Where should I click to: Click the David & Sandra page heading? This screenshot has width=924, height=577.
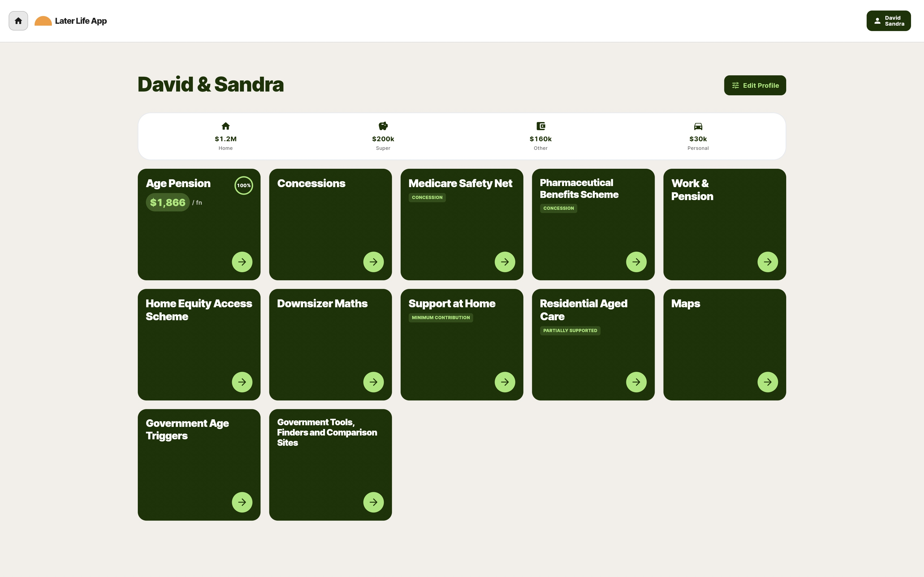[x=210, y=84]
